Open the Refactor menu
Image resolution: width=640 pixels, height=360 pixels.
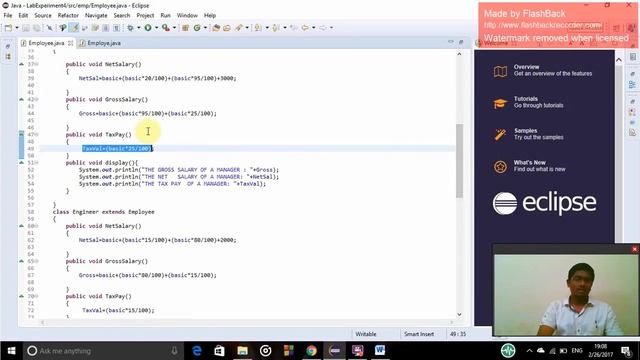[68, 16]
